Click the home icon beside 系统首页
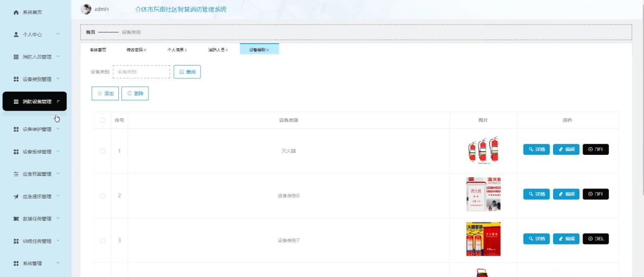This screenshot has height=277, width=644. [x=16, y=12]
